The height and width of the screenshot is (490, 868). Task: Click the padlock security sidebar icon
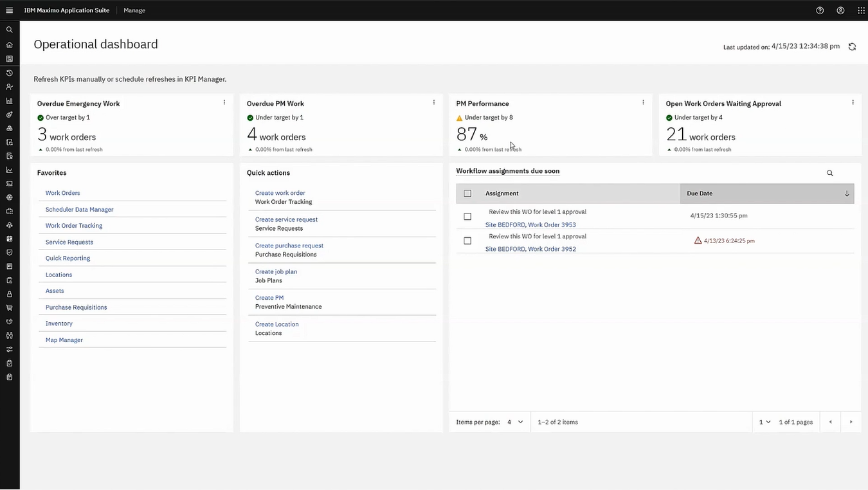[x=9, y=294]
